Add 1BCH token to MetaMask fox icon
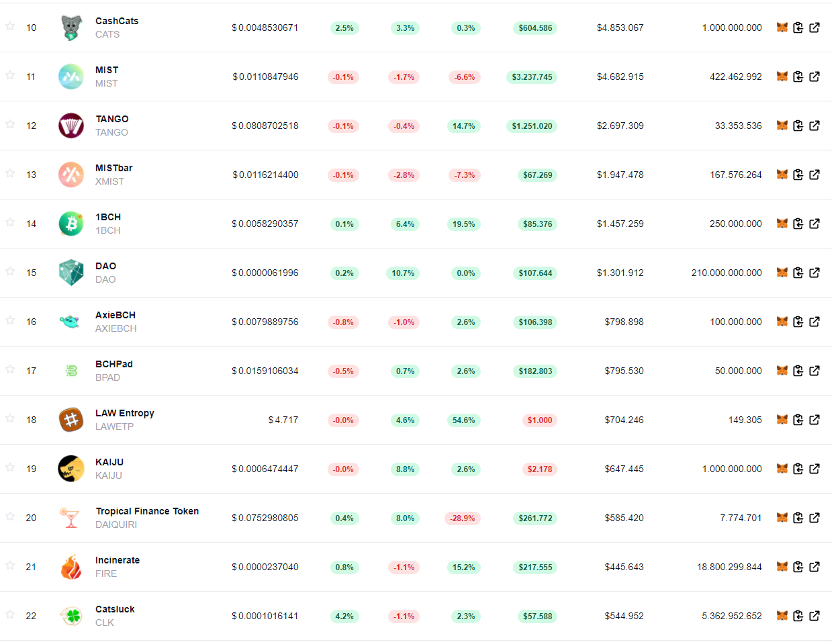This screenshot has width=840, height=644. 782,224
